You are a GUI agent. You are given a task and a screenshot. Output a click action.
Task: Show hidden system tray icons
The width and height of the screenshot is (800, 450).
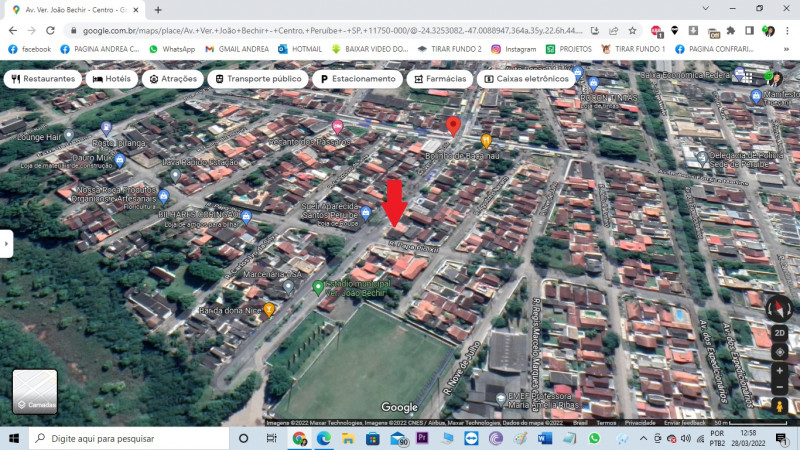tap(643, 439)
